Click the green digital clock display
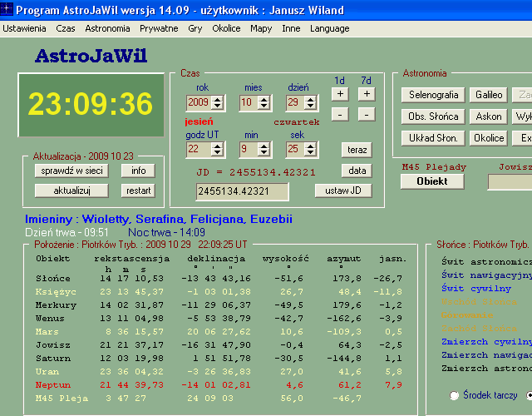Viewport: 532px width, 416px height. click(x=91, y=105)
